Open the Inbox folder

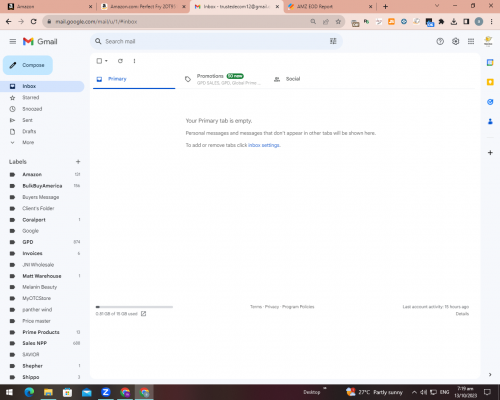pyautogui.click(x=42, y=86)
